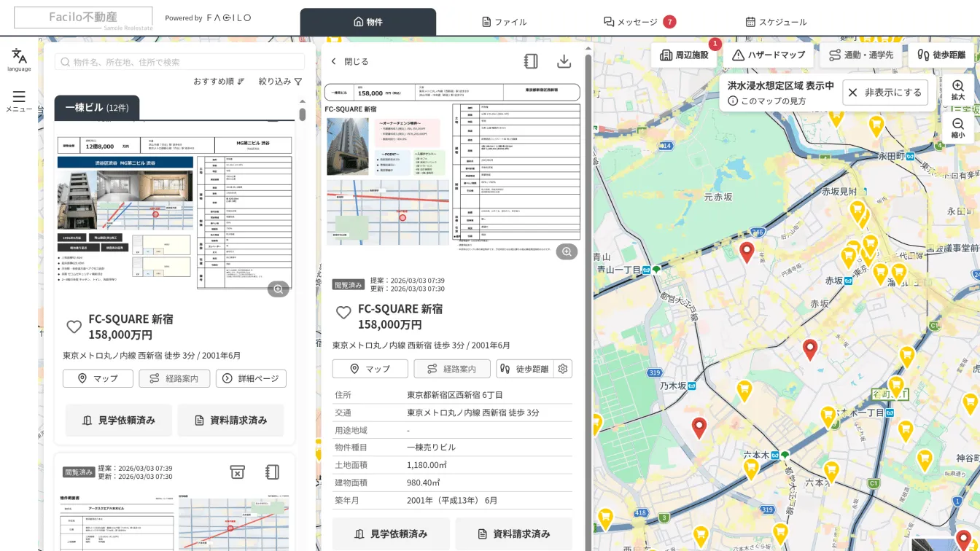Zoom the list card flyer with magnifier icon
The image size is (980, 551).
click(x=277, y=289)
